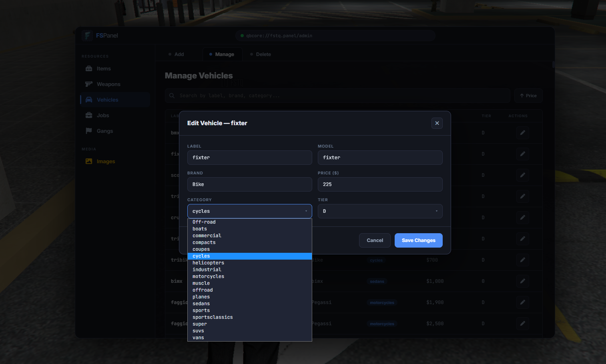Choose vans from category list
This screenshot has width=606, height=364.
250,338
